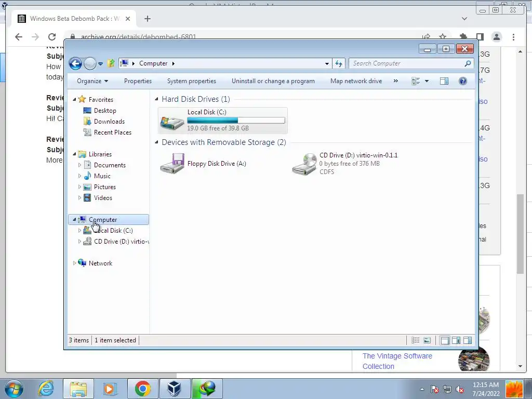Open Chrome tab search dropdown
532x399 pixels.
point(464,19)
